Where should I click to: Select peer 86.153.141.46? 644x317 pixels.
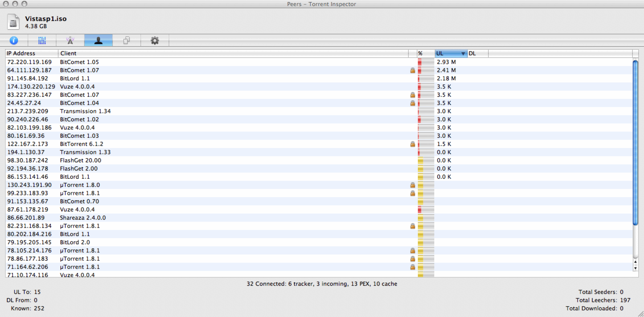[x=319, y=177]
